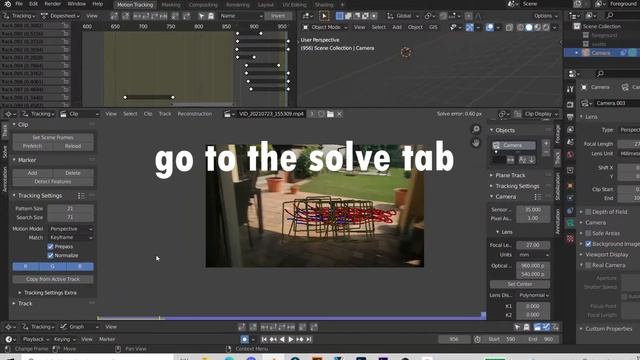640x360 pixels.
Task: Unlink clip with the X icon
Action: point(339,114)
